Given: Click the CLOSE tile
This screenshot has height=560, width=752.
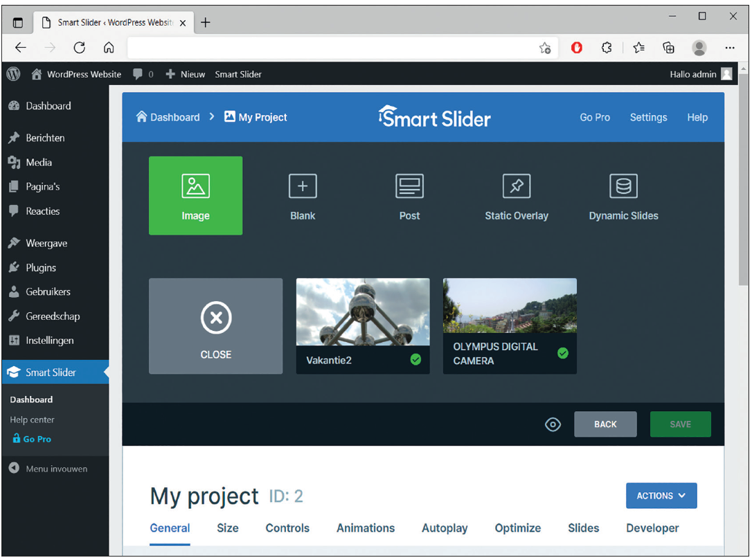Looking at the screenshot, I should [216, 326].
